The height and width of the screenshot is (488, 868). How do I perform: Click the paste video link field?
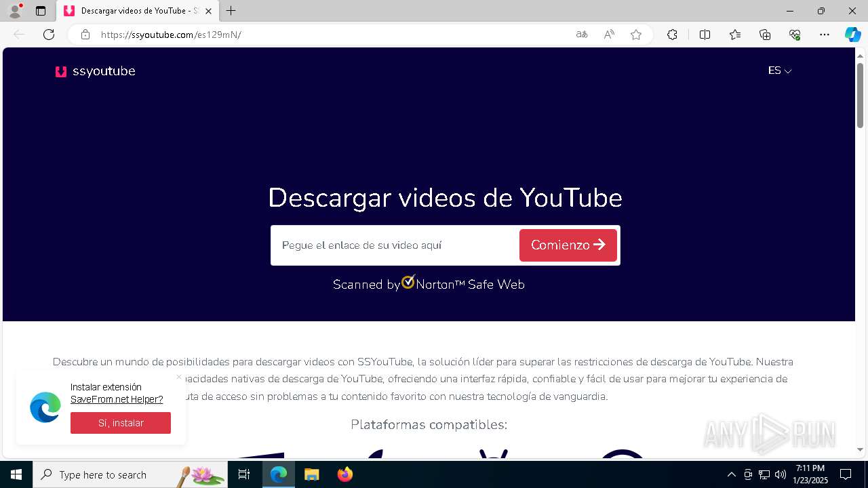tap(395, 245)
